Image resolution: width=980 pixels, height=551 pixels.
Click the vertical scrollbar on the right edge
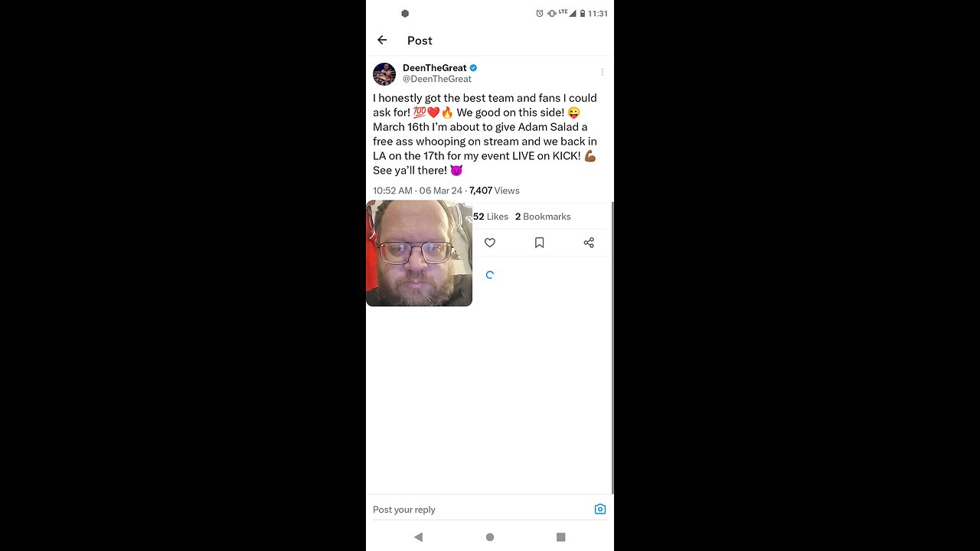(612, 348)
